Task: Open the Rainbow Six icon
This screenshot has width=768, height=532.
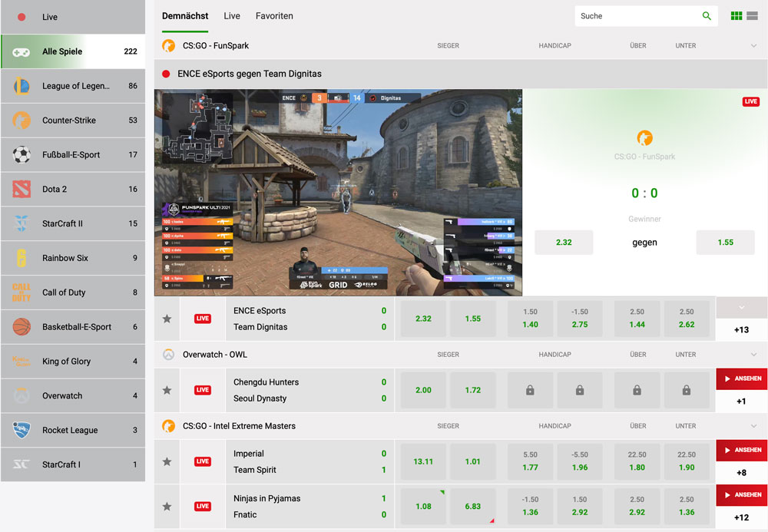Action: 21,258
